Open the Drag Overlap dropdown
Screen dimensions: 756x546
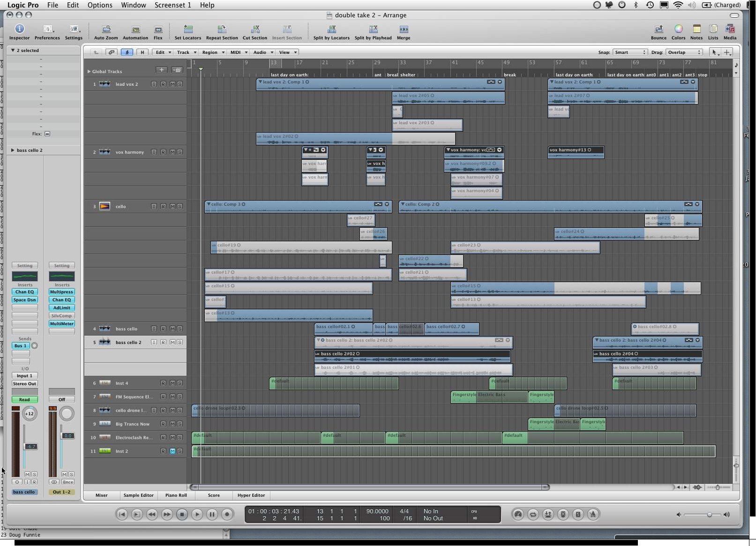(x=684, y=52)
